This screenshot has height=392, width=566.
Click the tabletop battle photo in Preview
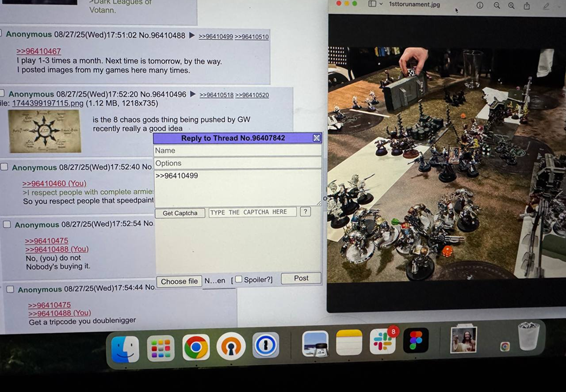click(x=447, y=164)
